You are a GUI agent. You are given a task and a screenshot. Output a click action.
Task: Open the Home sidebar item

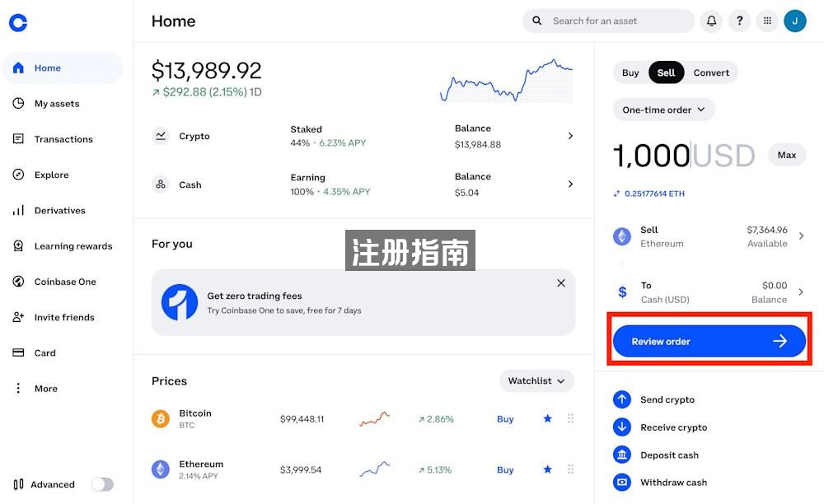coord(62,68)
